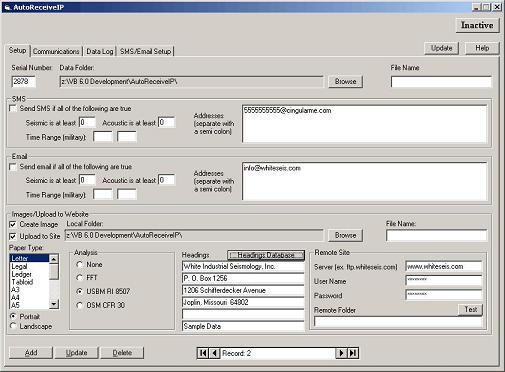Switch to the Setup tab
The height and width of the screenshot is (372, 505).
tap(18, 51)
